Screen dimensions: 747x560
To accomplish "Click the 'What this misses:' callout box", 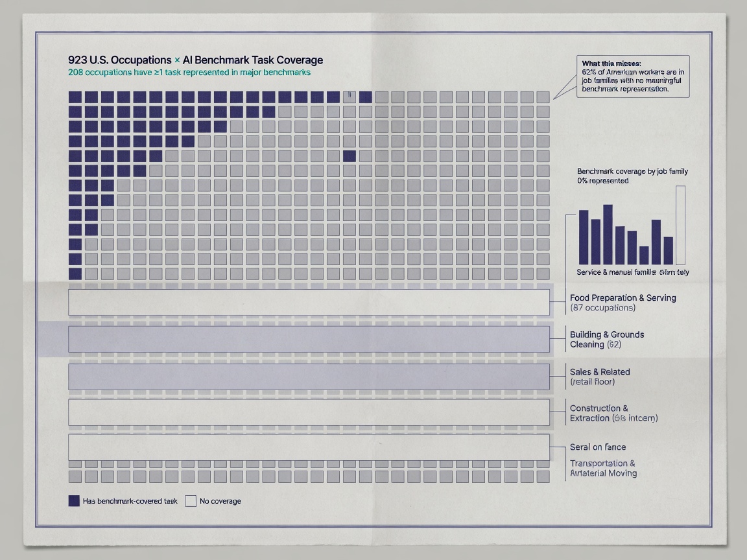I will point(633,76).
